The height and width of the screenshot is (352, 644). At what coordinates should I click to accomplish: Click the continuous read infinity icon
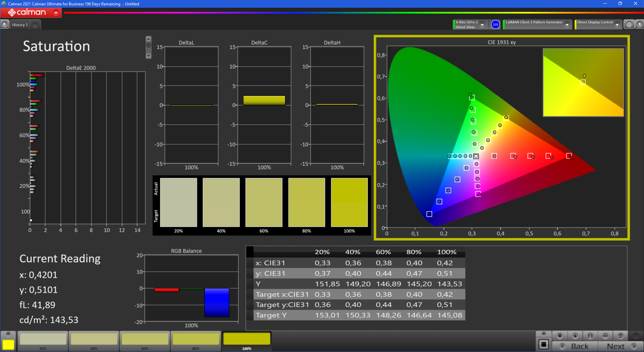click(605, 336)
